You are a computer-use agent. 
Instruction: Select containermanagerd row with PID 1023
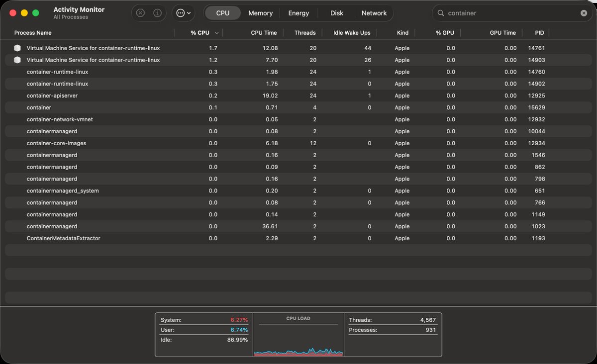click(x=298, y=227)
